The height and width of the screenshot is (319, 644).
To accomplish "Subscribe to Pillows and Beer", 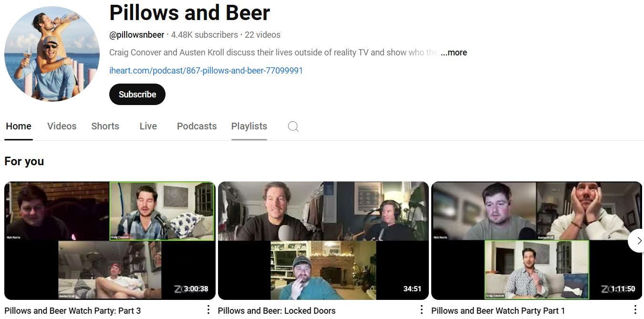I will click(x=137, y=94).
